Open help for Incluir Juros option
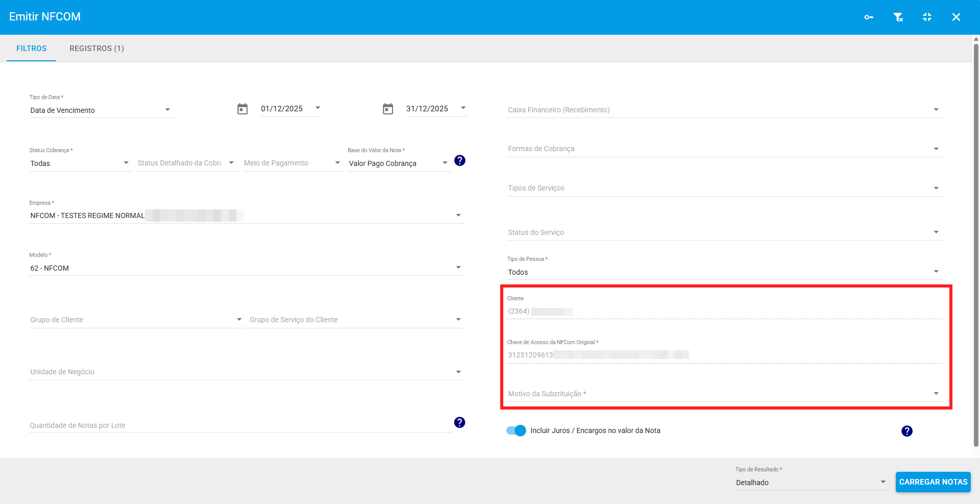This screenshot has width=980, height=504. [x=907, y=431]
